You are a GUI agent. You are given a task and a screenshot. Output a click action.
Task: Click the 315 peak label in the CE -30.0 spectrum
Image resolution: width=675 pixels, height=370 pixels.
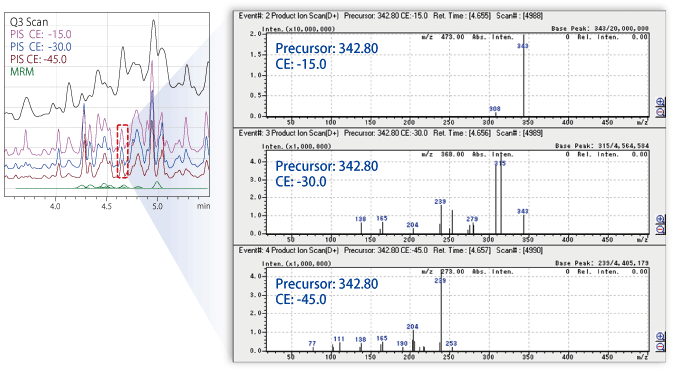pyautogui.click(x=500, y=163)
